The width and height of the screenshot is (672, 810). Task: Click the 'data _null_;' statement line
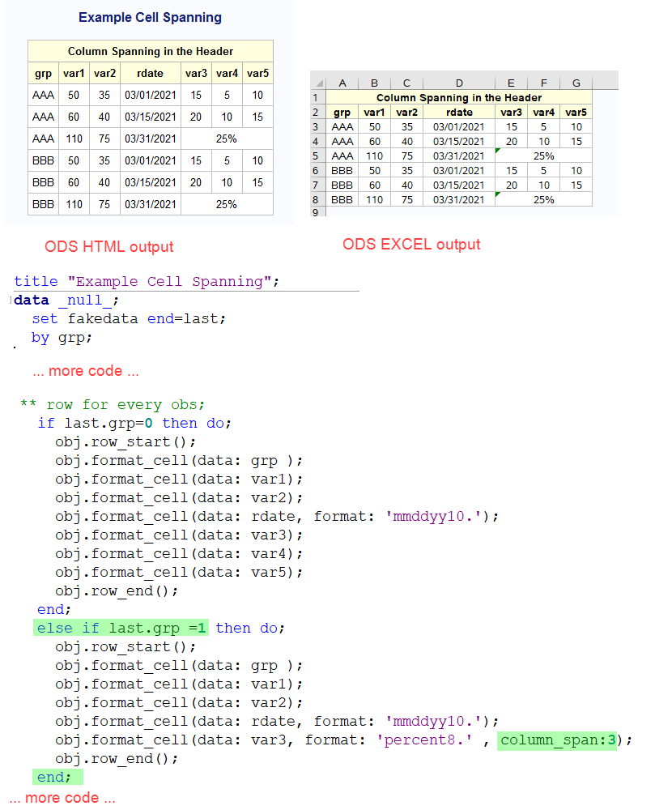[66, 300]
